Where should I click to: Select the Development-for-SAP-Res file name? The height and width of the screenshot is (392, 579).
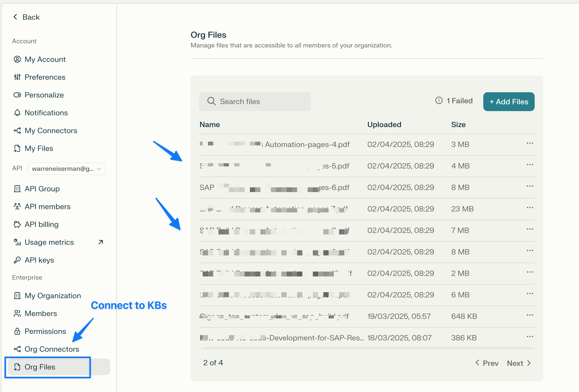pos(282,338)
